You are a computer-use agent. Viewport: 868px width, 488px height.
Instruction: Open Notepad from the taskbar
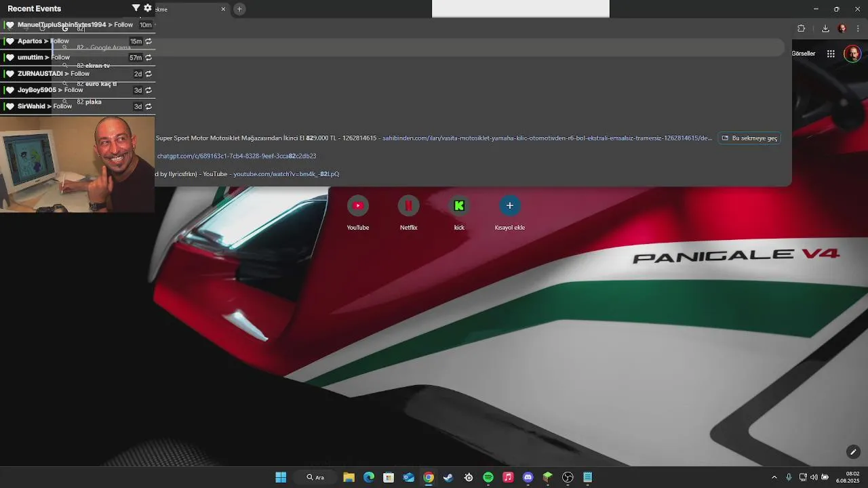pos(588,477)
